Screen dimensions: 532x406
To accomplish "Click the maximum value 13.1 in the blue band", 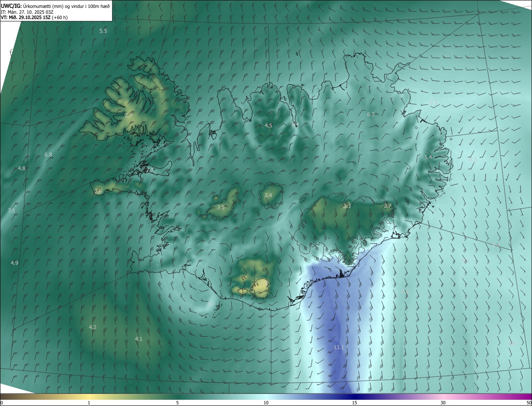I will pyautogui.click(x=339, y=347).
